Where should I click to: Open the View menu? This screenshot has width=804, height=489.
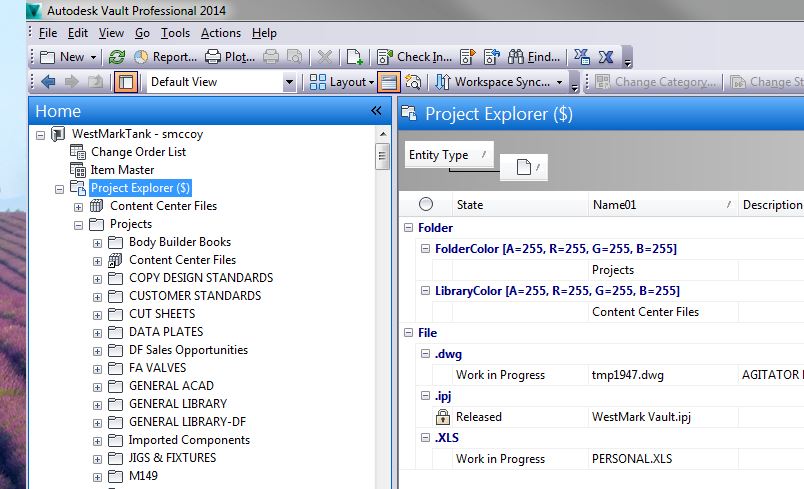111,33
